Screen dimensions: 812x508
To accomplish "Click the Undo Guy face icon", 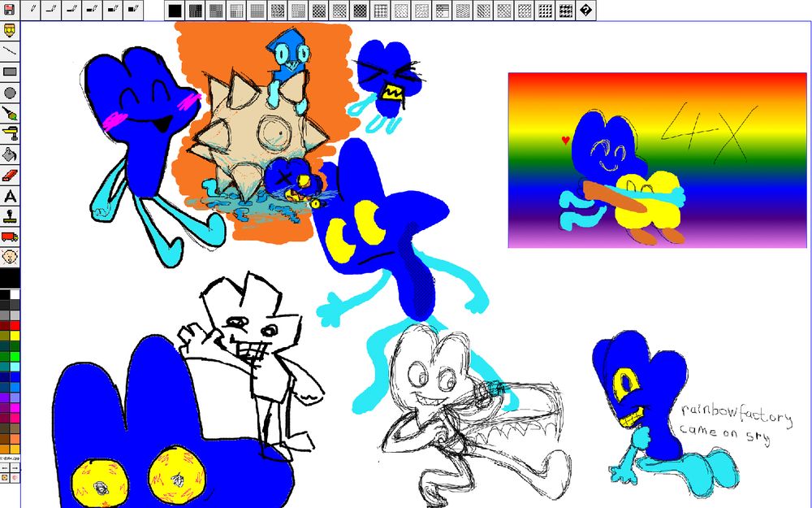I will (x=10, y=257).
